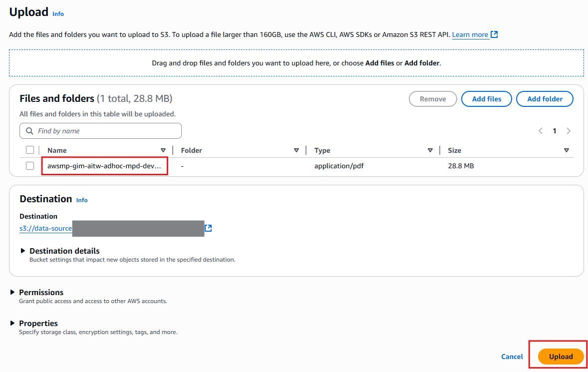Viewport: 588px width, 372px height.
Task: Click the Add folder button
Action: click(x=545, y=99)
